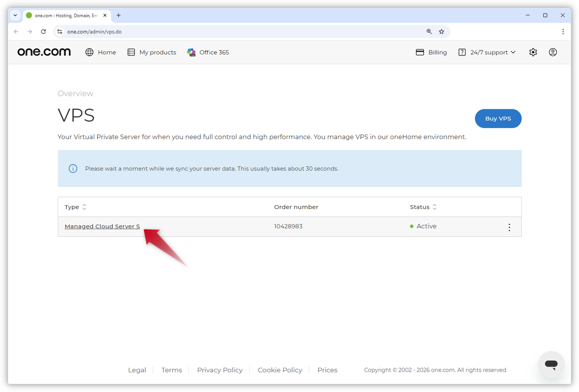Open the chat bubble widget
This screenshot has width=579, height=392.
(551, 364)
